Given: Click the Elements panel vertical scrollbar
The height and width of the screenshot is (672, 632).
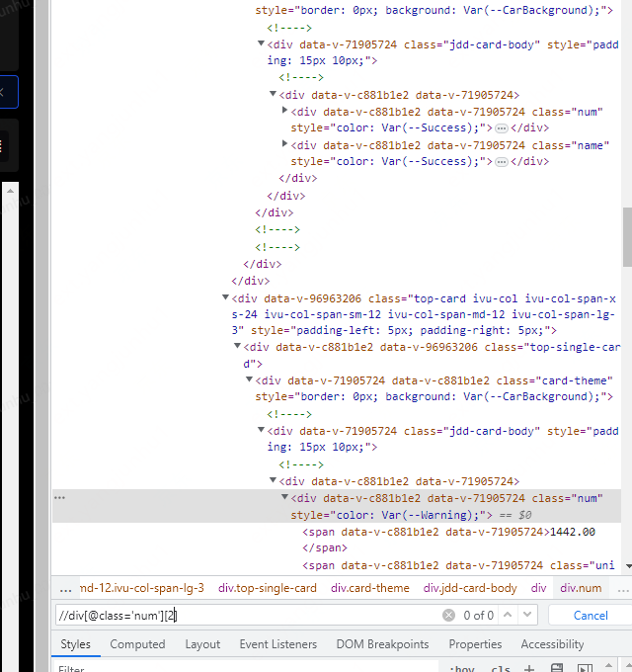Looking at the screenshot, I should pos(626,237).
